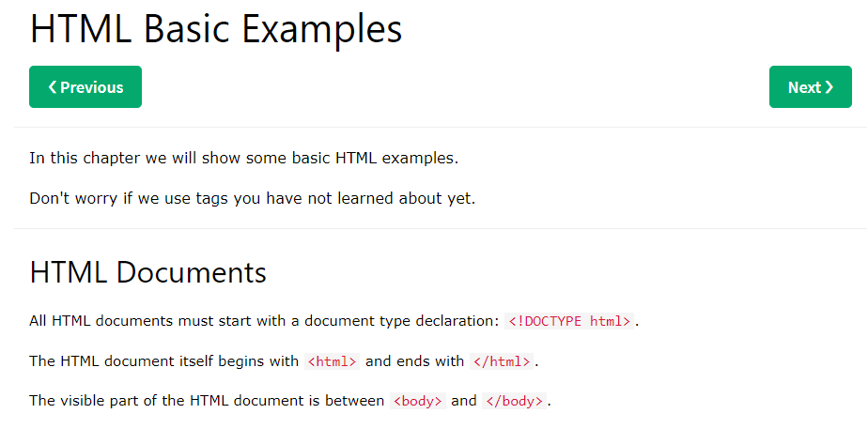
Task: Click the Previous button
Action: click(85, 87)
